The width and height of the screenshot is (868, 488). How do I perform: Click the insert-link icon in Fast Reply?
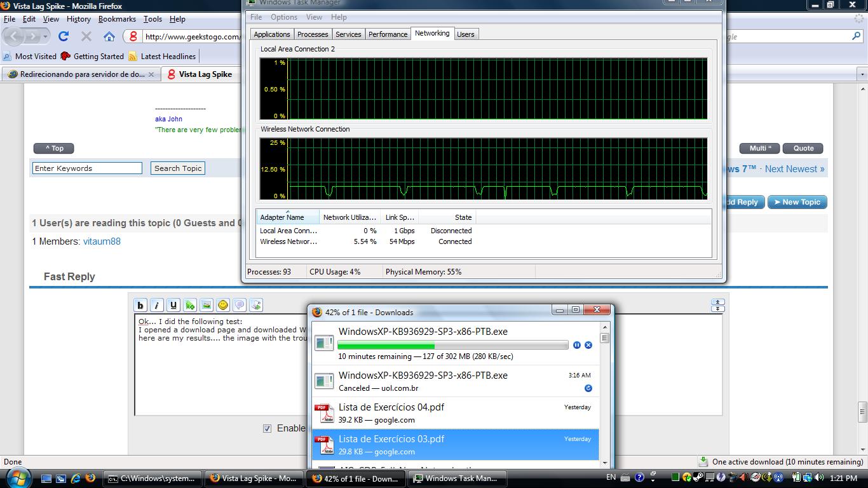190,306
